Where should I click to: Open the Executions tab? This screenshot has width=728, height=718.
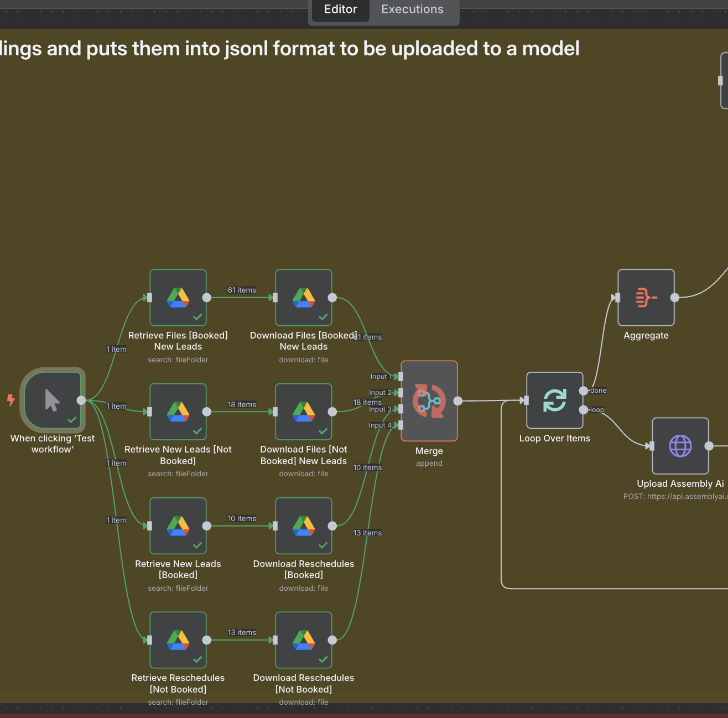[x=412, y=9]
